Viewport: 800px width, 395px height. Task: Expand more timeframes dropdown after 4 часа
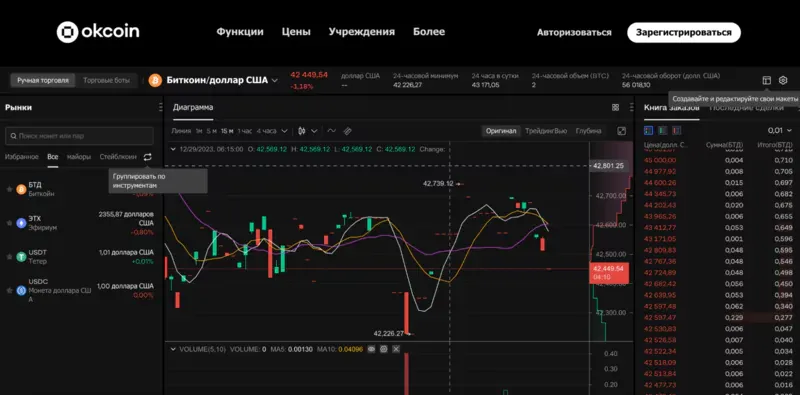(x=285, y=131)
